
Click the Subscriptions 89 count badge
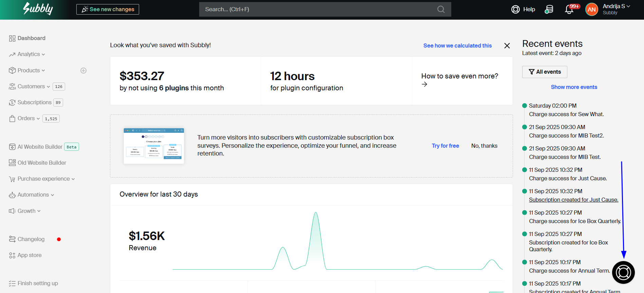point(58,103)
